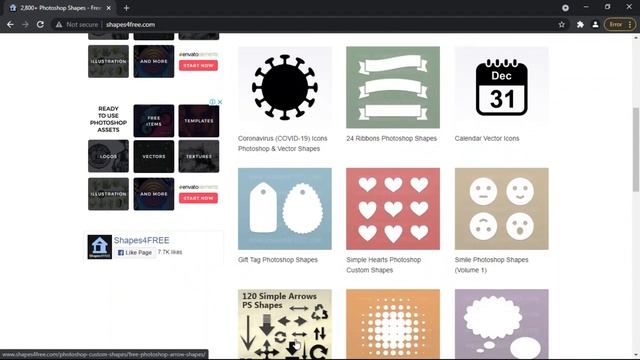Click the Facebook Like Page button
This screenshot has height=360, width=640.
coord(135,253)
